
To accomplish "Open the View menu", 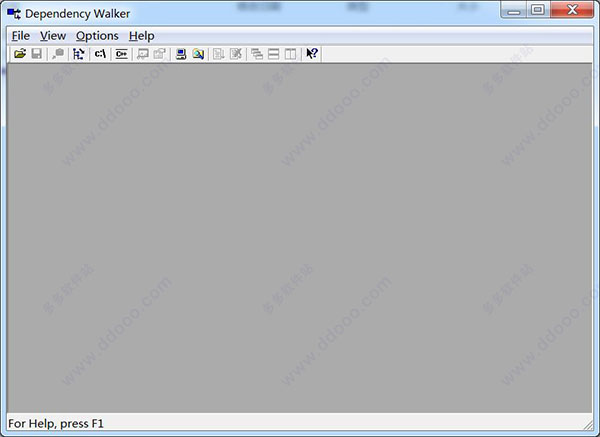I will tap(53, 36).
